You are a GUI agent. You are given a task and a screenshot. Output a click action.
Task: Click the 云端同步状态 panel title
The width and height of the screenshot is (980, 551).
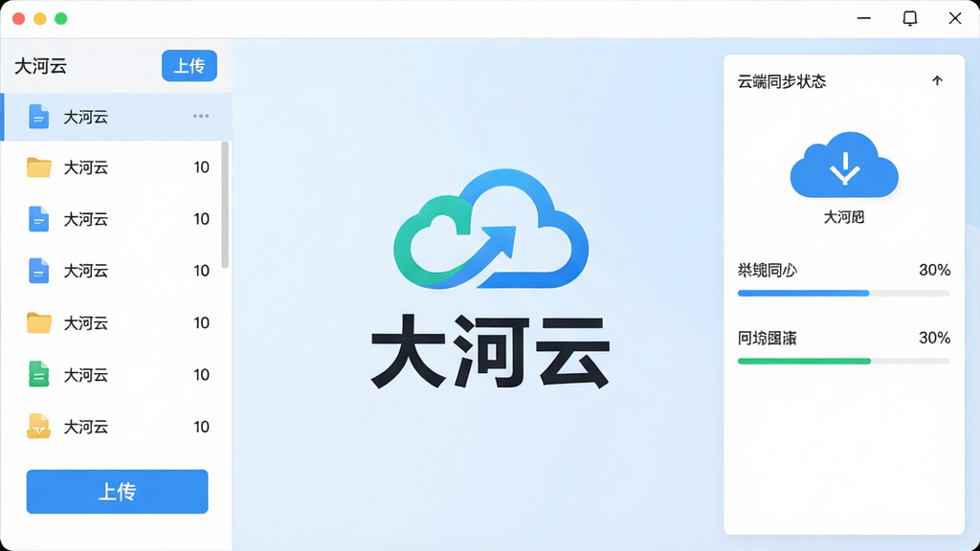point(782,81)
